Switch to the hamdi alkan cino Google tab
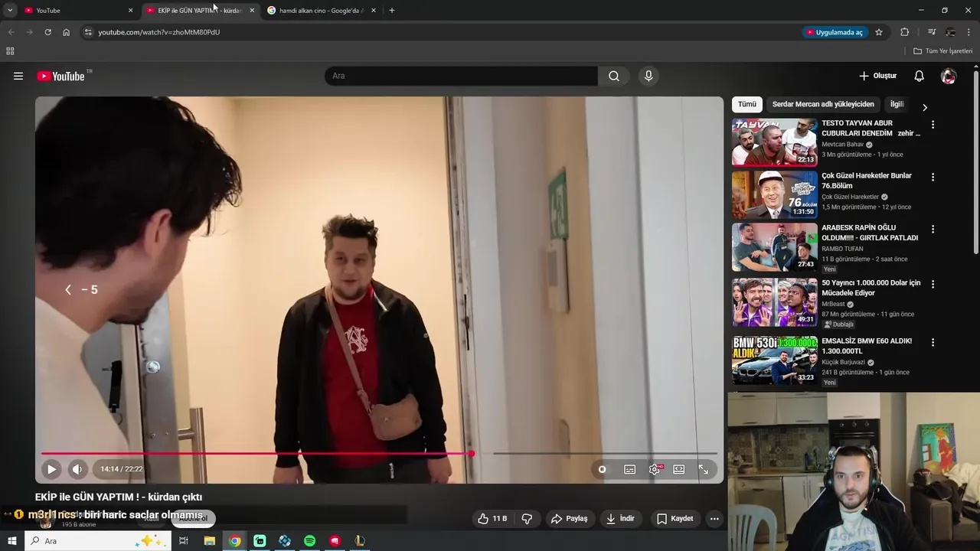980x551 pixels. pos(322,10)
